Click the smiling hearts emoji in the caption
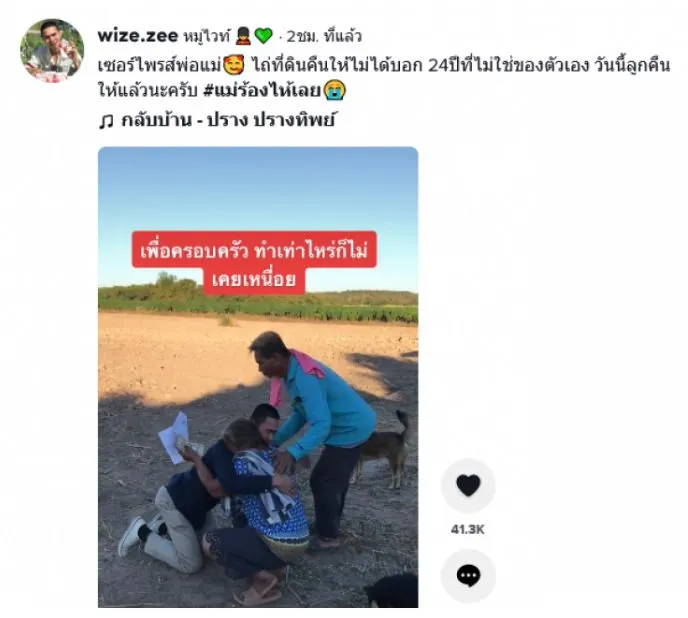This screenshot has width=688, height=618. [234, 66]
